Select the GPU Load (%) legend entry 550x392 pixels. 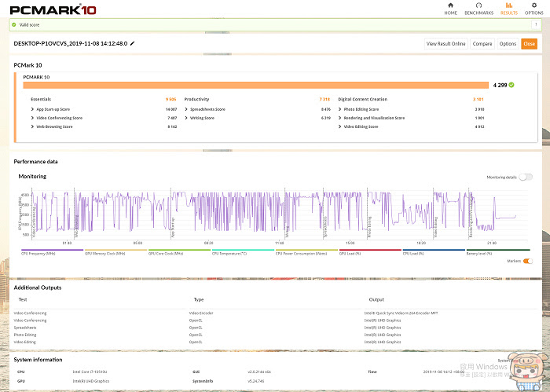370,252
